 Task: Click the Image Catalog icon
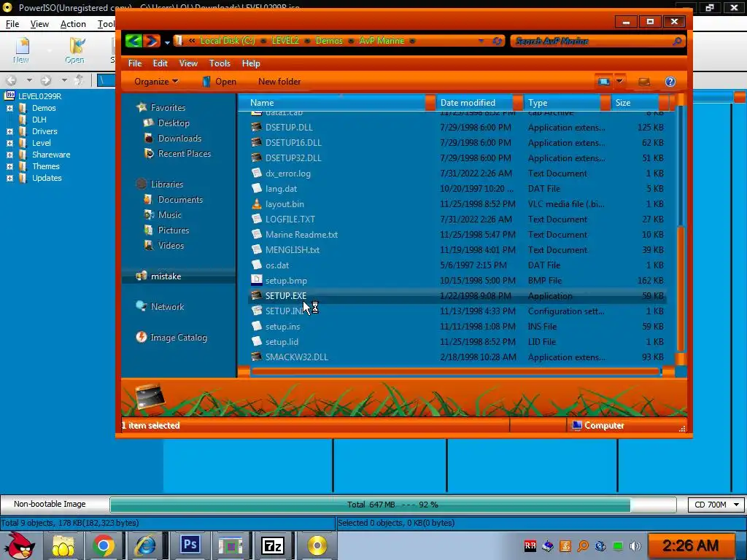point(142,337)
